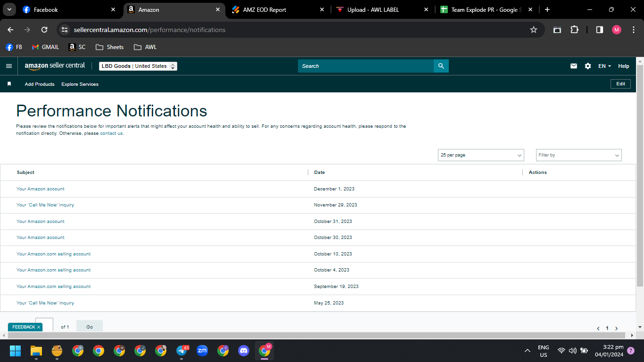644x362 pixels.
Task: Open a new browser tab
Action: click(547, 9)
